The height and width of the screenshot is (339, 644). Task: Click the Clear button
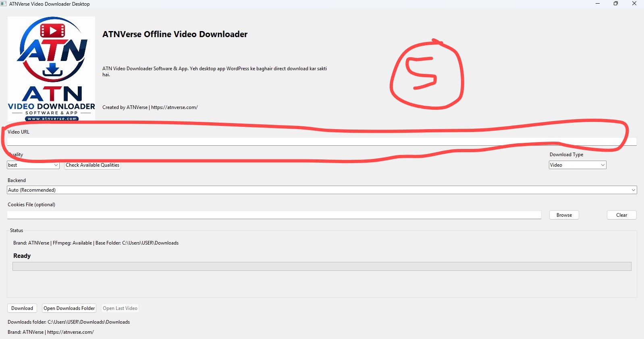click(x=621, y=215)
